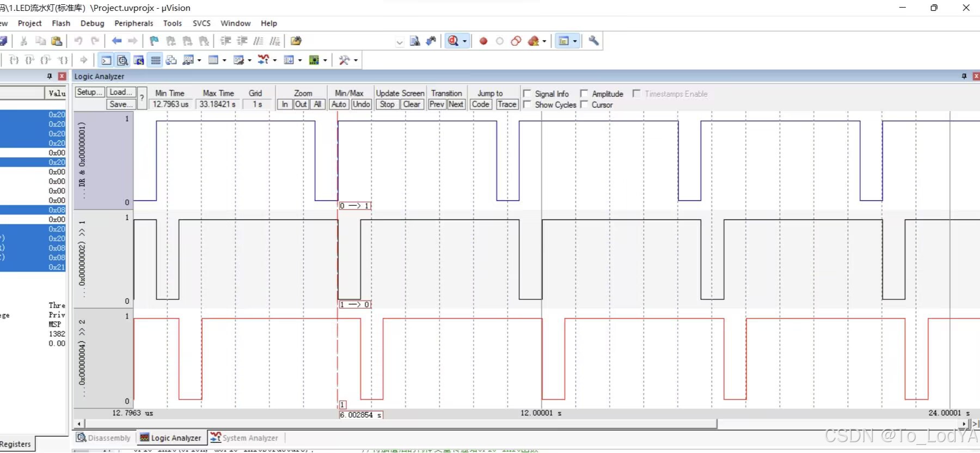The image size is (980, 453).
Task: Click the Disable All Breakpoints icon
Action: pos(516,41)
